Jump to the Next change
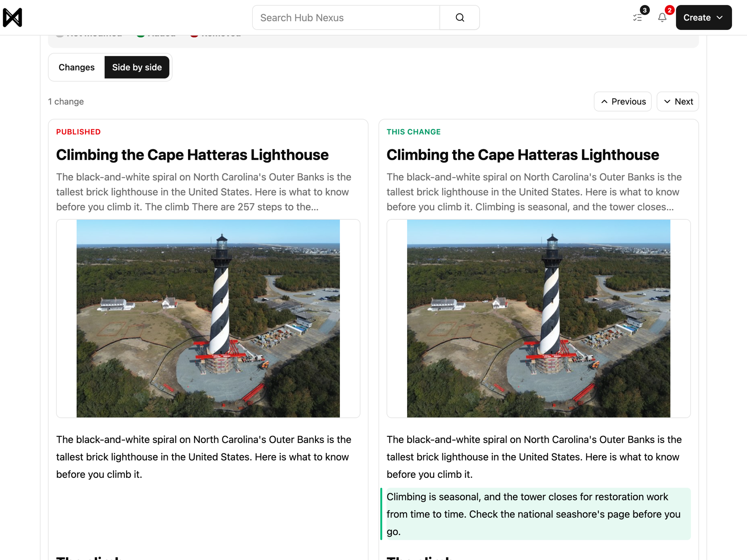747x560 pixels. 678,102
